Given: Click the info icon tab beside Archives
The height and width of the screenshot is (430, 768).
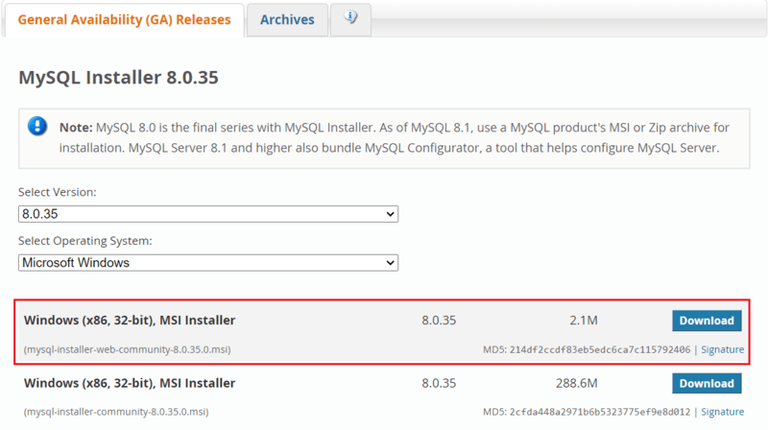Looking at the screenshot, I should (x=351, y=19).
